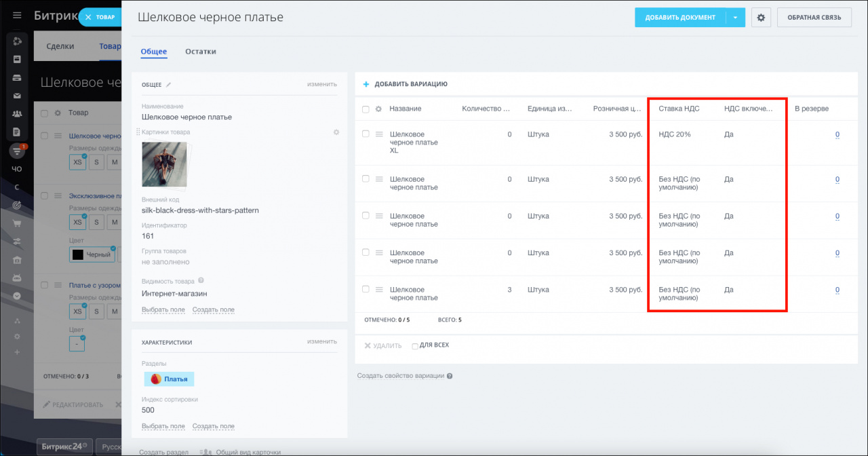Expand the Добавить документ dropdown arrow

735,18
